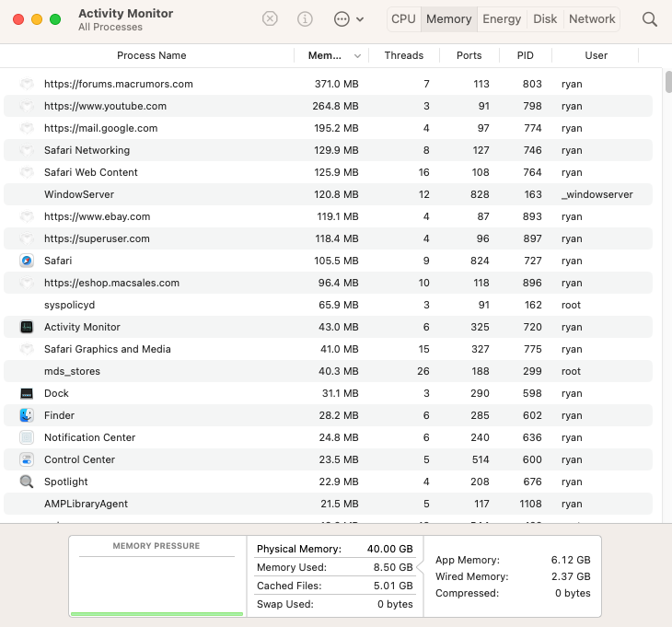The width and height of the screenshot is (672, 627).
Task: Click the vertical scrollbar thumb
Action: (668, 83)
